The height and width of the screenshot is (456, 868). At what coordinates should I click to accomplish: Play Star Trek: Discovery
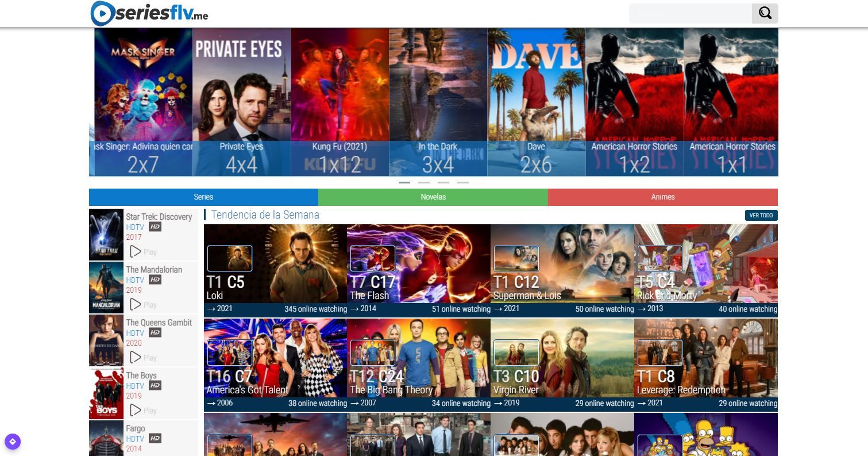[x=143, y=251]
